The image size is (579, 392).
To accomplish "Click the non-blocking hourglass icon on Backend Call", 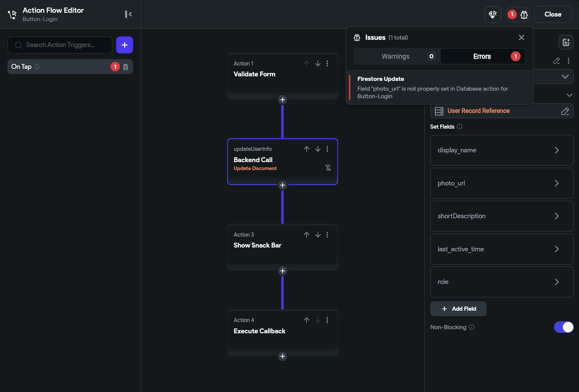I will click(328, 168).
